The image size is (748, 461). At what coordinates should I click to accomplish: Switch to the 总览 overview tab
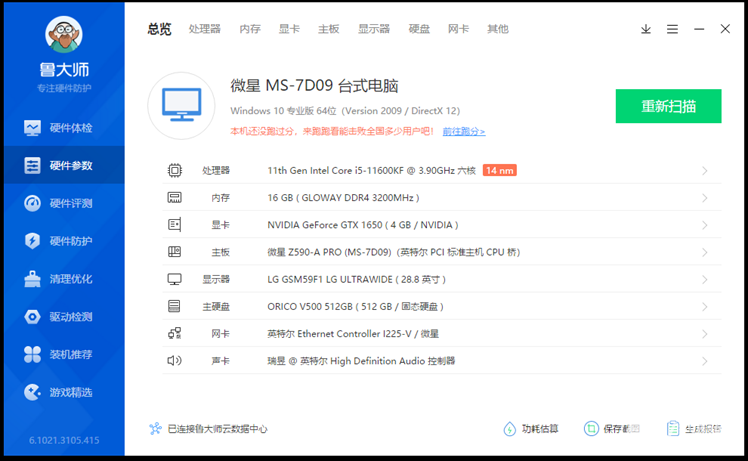[x=159, y=29]
